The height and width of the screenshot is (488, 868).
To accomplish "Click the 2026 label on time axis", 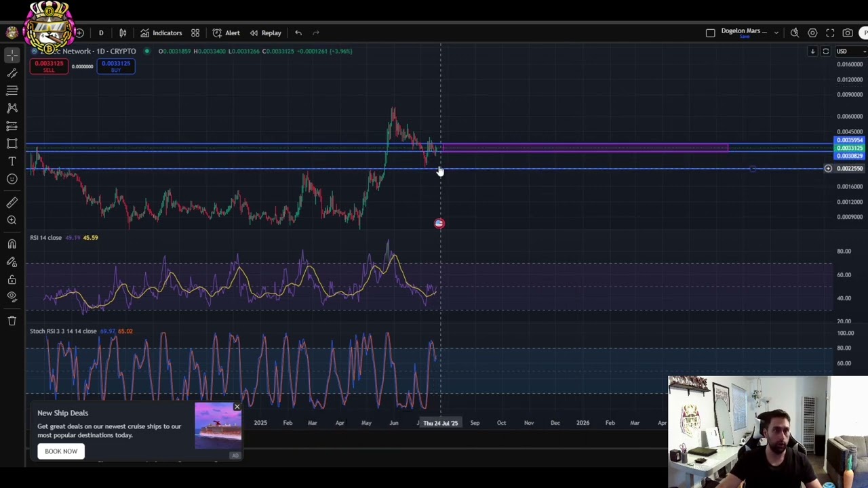I will [583, 423].
